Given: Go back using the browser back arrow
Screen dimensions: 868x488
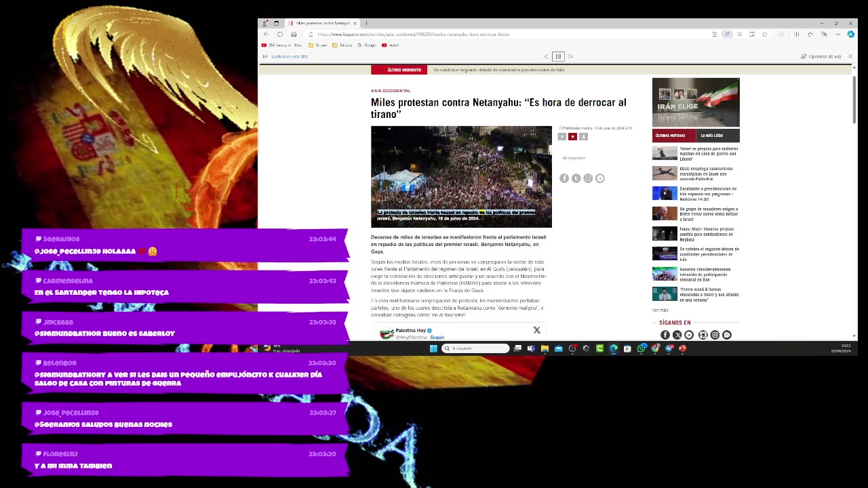Looking at the screenshot, I should click(267, 34).
